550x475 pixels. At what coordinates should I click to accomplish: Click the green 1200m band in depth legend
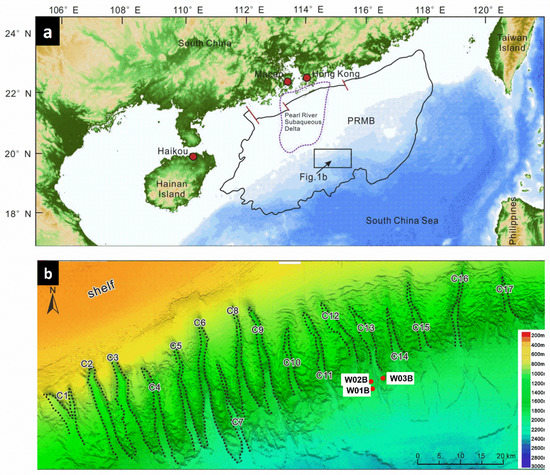[526, 383]
